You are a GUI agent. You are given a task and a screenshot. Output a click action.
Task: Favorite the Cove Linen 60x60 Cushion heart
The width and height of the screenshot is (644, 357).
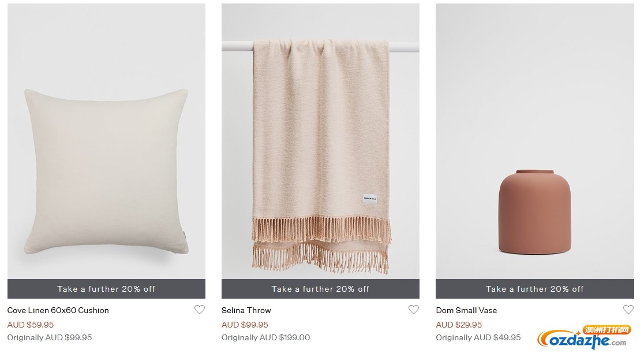[x=200, y=309]
